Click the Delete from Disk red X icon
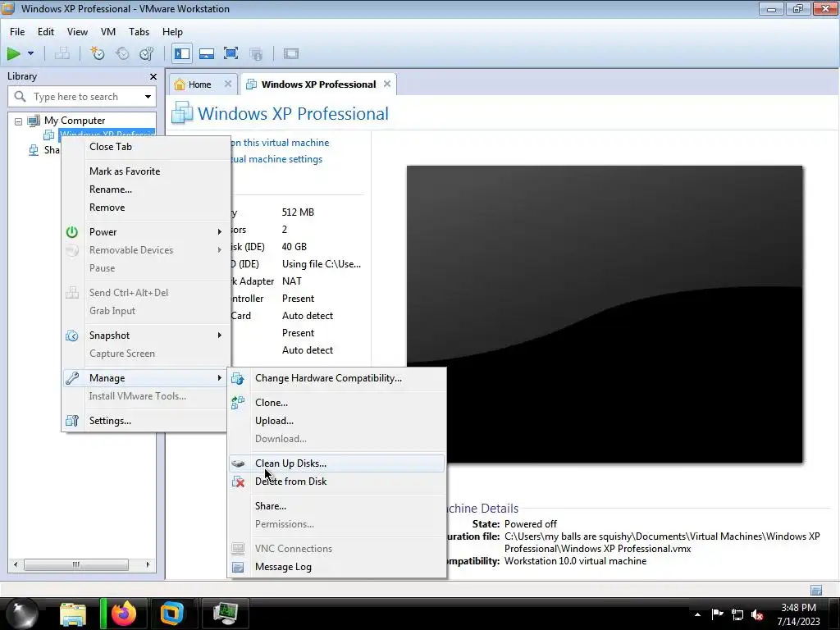840x630 pixels. click(x=238, y=482)
